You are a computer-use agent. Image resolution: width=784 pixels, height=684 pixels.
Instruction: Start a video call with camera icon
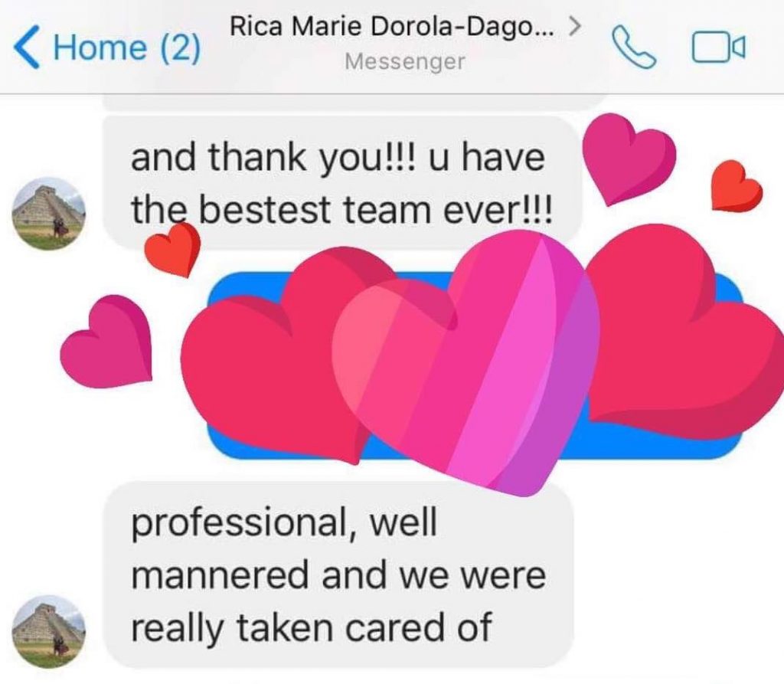click(x=719, y=48)
